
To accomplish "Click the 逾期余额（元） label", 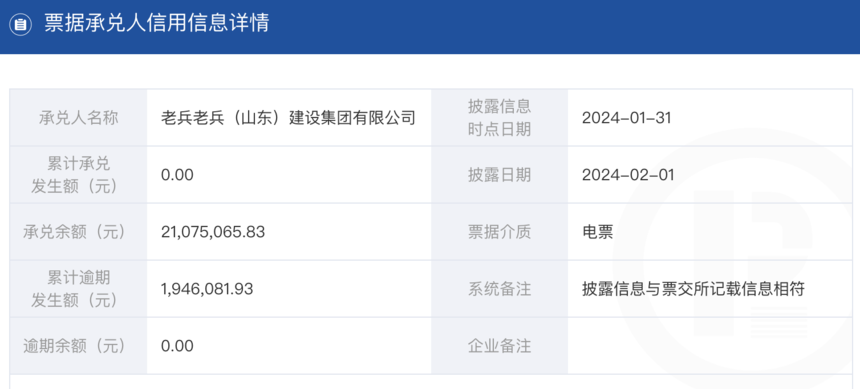I will [74, 346].
